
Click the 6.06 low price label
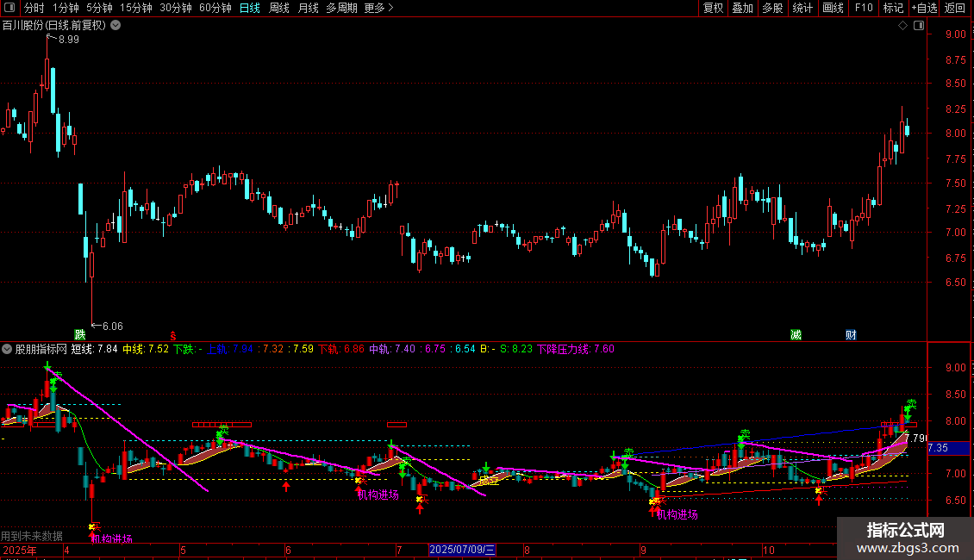tap(112, 326)
